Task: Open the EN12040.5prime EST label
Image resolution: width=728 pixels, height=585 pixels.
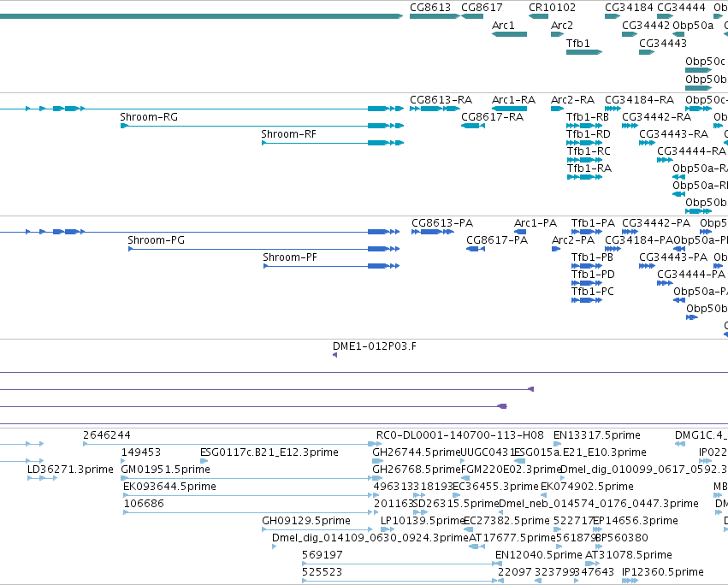Action: tap(539, 555)
